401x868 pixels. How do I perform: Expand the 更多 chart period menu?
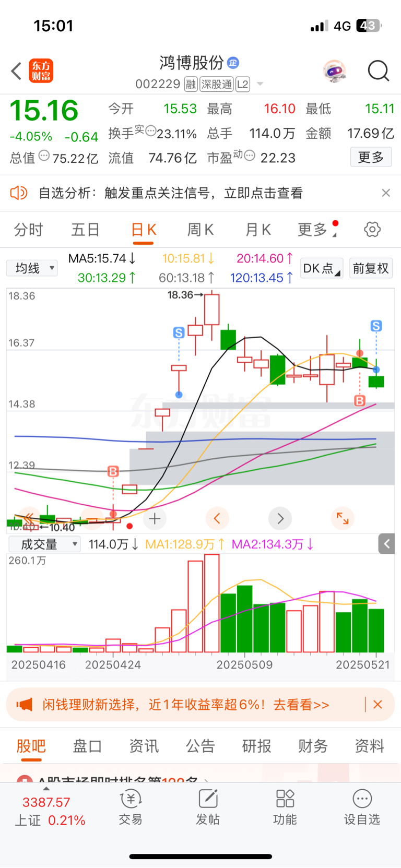[316, 230]
